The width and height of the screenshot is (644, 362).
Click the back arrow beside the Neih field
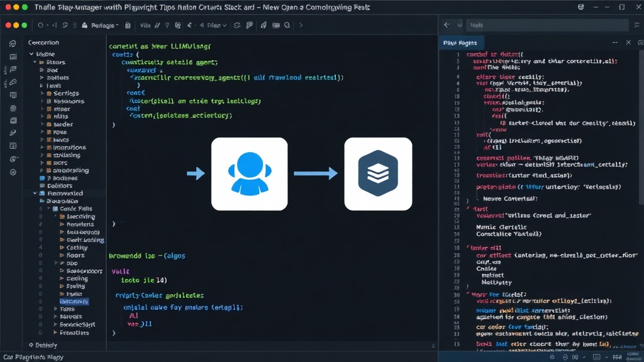[x=447, y=25]
